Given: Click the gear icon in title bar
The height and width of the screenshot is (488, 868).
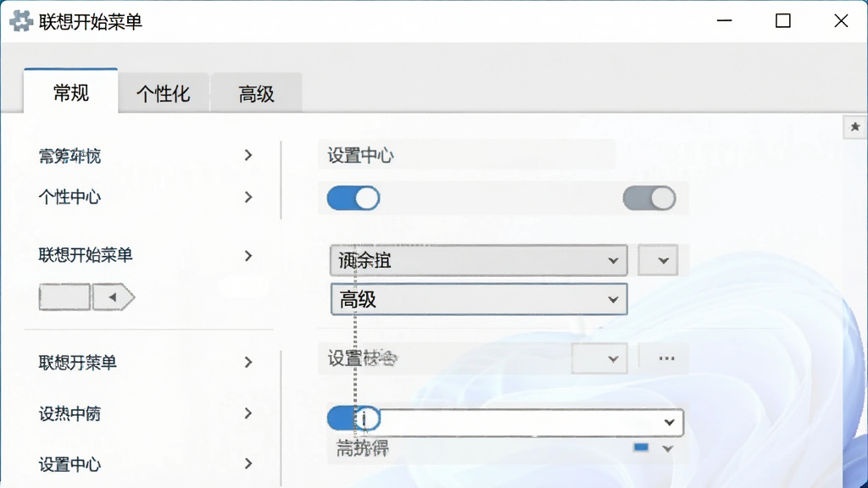Looking at the screenshot, I should click(x=21, y=21).
